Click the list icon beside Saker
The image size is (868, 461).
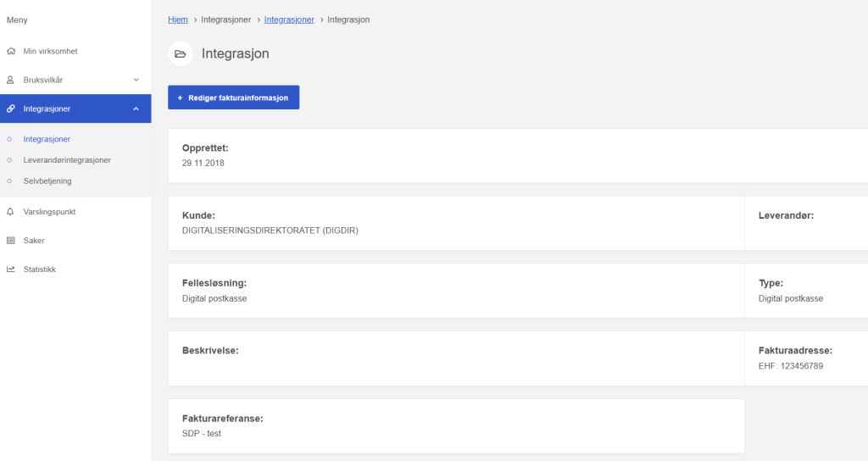click(x=10, y=241)
